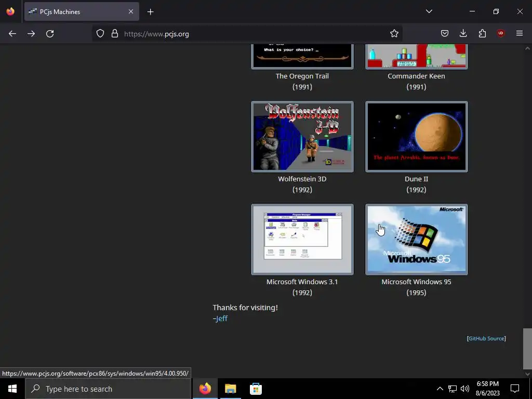Click 'Thanks for visiting!' text
Viewport: 532px width, 399px height.
point(245,308)
